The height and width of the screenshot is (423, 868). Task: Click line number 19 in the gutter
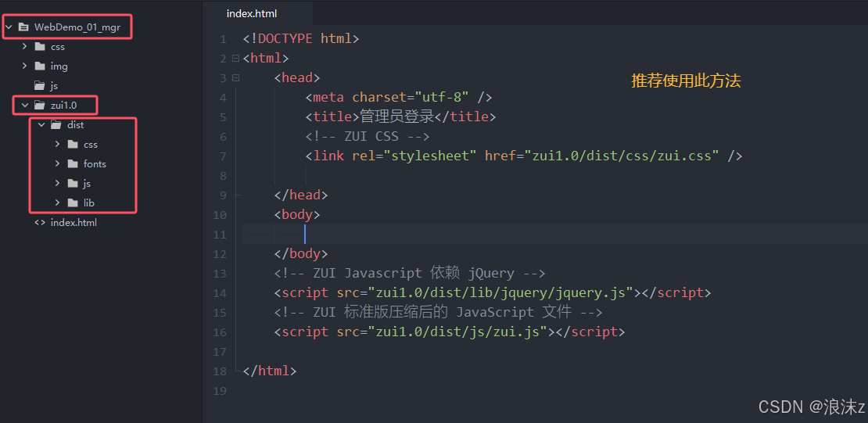(219, 391)
